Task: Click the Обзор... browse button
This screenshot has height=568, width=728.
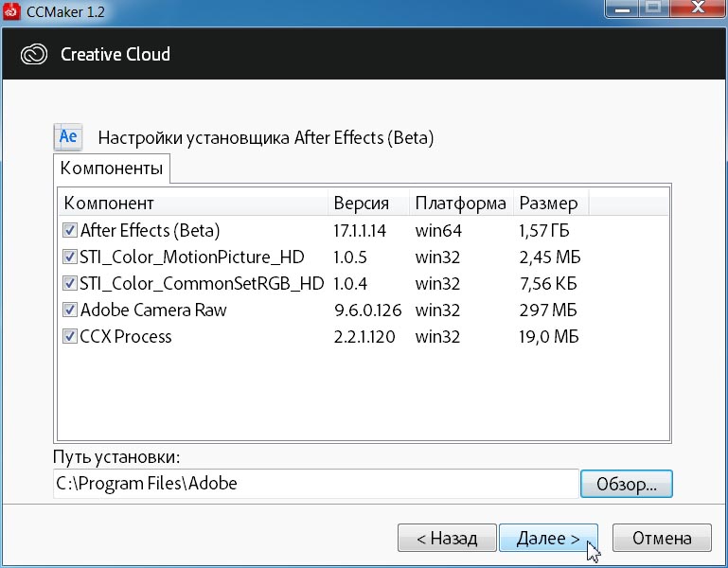Action: [x=627, y=484]
